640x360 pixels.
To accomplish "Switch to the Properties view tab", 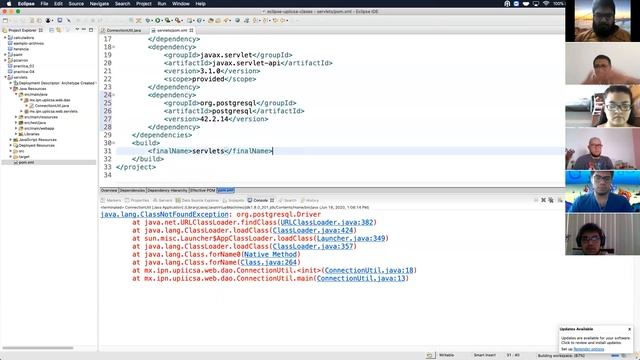I will click(137, 200).
